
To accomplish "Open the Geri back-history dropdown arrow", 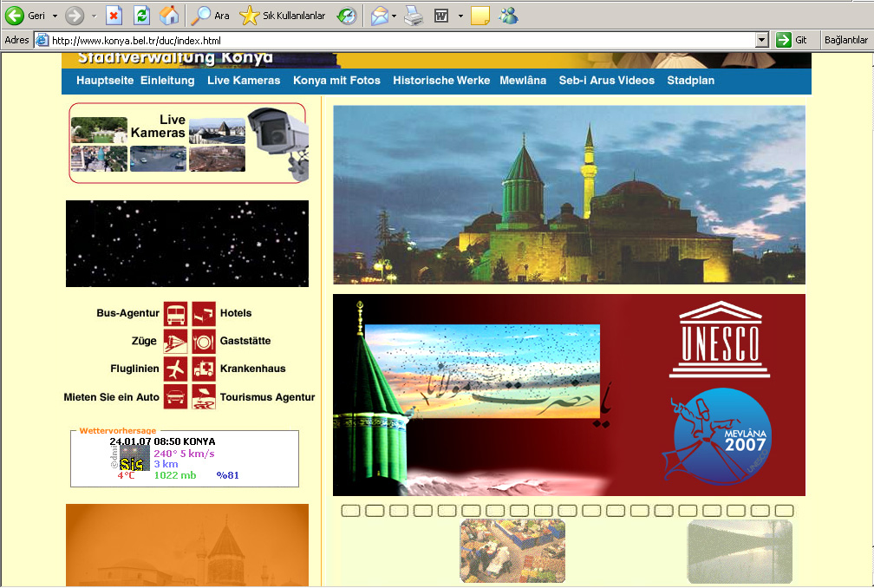I will [x=55, y=16].
